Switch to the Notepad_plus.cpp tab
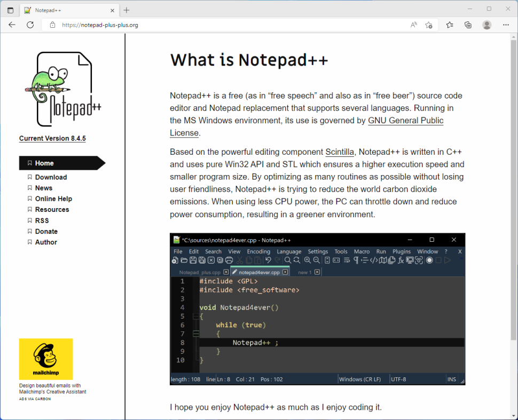Image resolution: width=518 pixels, height=420 pixels. tap(200, 272)
